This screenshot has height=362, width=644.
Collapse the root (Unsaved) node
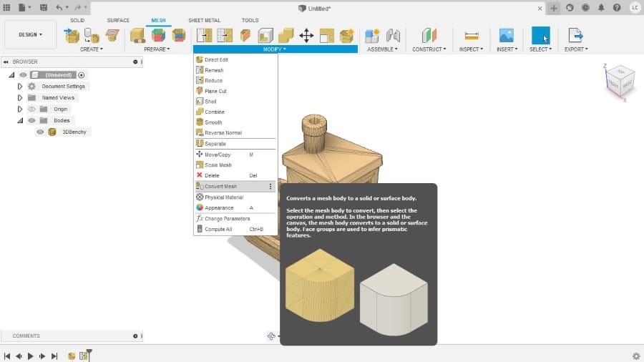pos(12,75)
